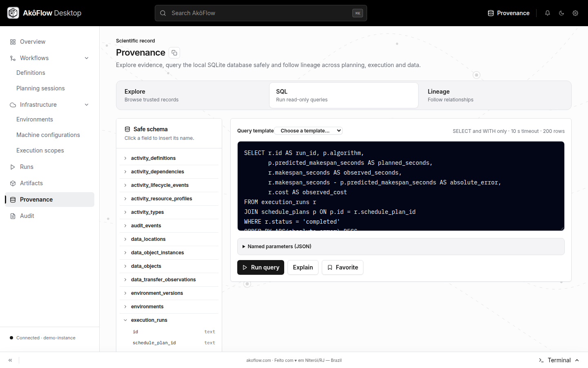Screen dimensions: 588x368
Task: Click the AkôFlow logo icon
Action: 13,13
